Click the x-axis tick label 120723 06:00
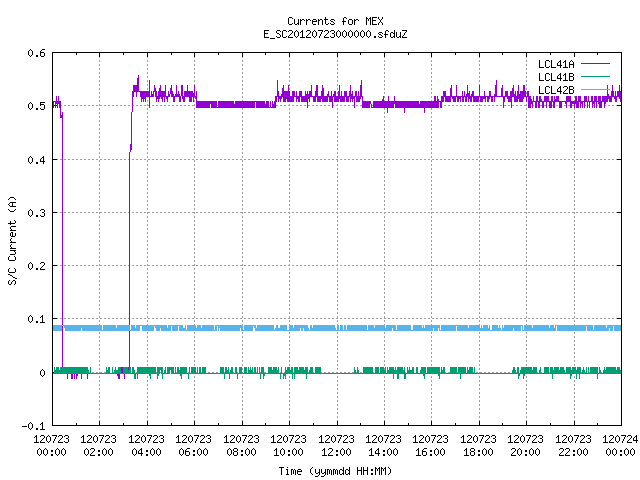The height and width of the screenshot is (480, 640). pyautogui.click(x=193, y=446)
